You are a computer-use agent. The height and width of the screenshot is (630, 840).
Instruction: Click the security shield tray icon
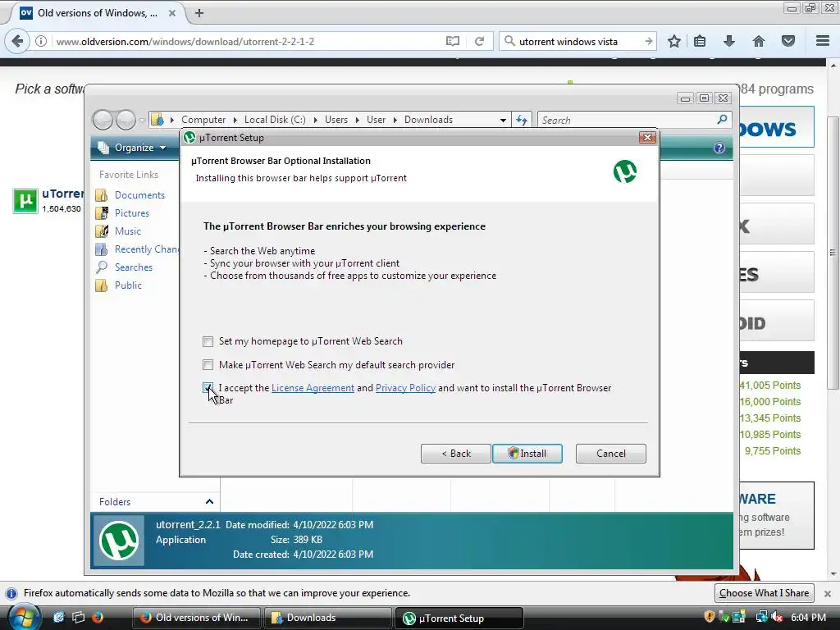point(709,617)
